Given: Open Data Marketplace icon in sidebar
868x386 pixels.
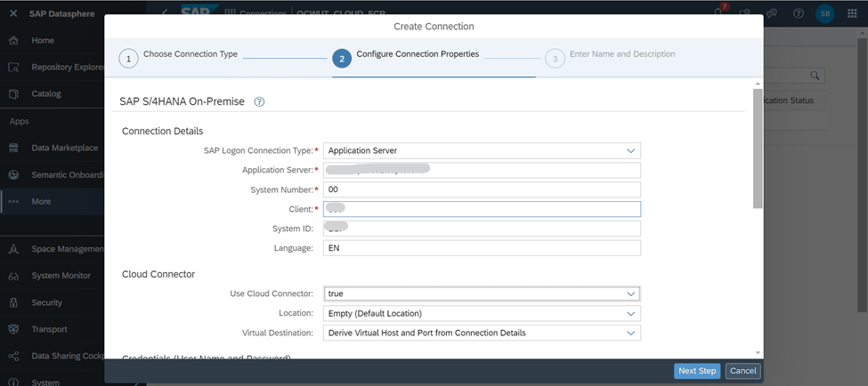Looking at the screenshot, I should click(x=14, y=148).
